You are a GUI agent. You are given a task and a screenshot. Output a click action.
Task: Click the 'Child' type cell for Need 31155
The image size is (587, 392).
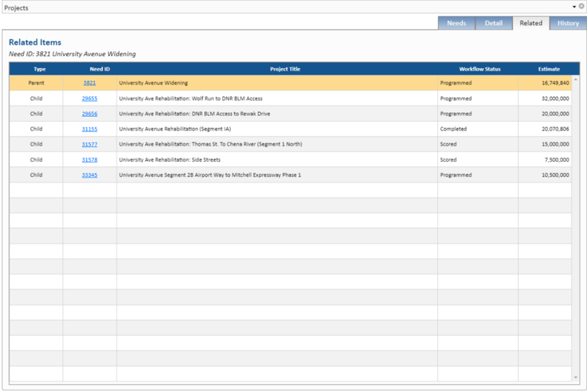[37, 129]
